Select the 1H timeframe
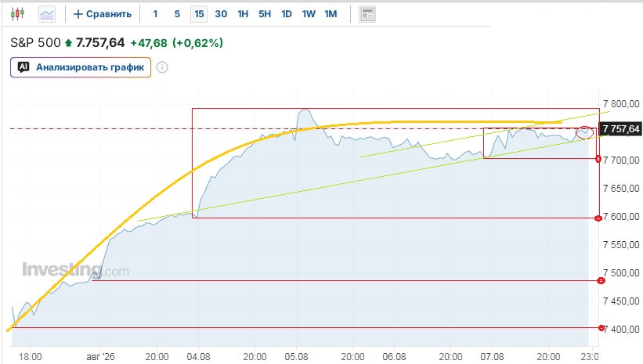Viewport: 643px width, 364px height. click(x=243, y=14)
